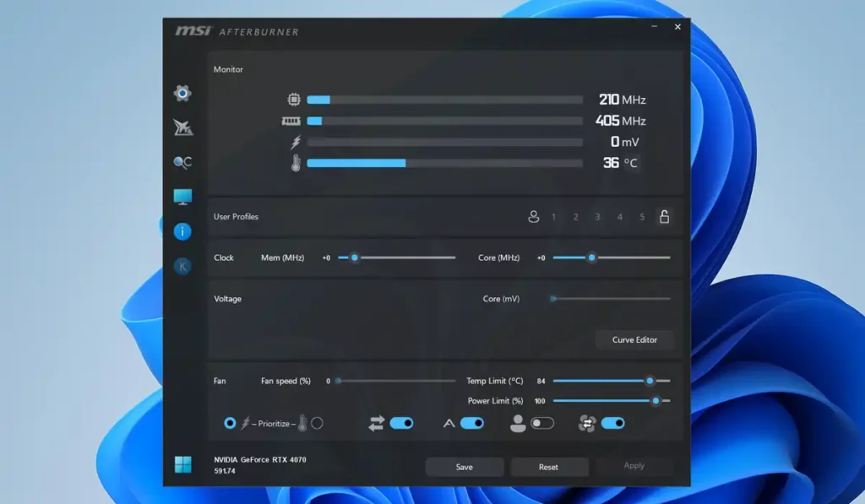Click the Reset button
The height and width of the screenshot is (504, 865).
point(549,466)
